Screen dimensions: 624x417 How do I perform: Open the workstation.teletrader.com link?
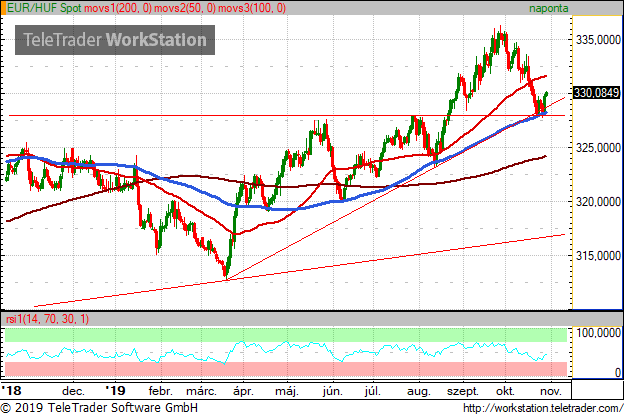pyautogui.click(x=543, y=408)
